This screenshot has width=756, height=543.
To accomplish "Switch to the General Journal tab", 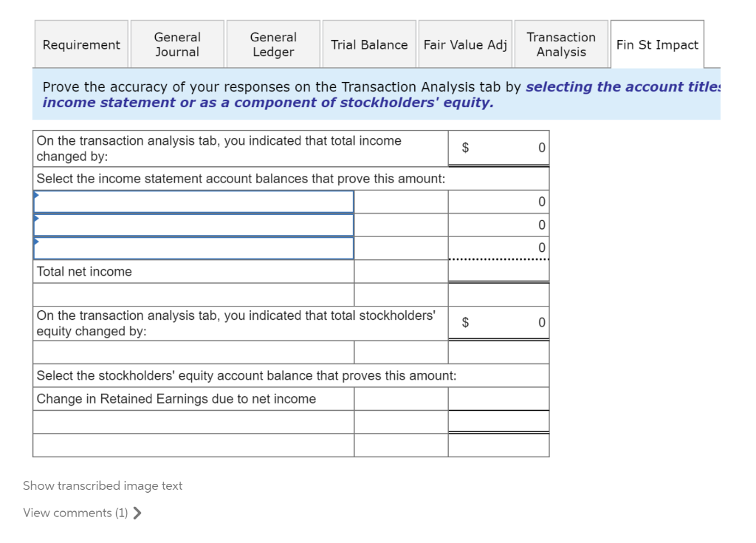I will pyautogui.click(x=177, y=44).
